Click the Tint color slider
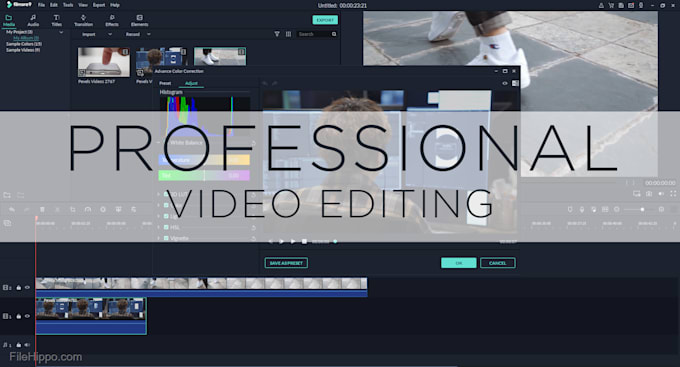Image resolution: width=680 pixels, height=367 pixels. click(x=204, y=175)
